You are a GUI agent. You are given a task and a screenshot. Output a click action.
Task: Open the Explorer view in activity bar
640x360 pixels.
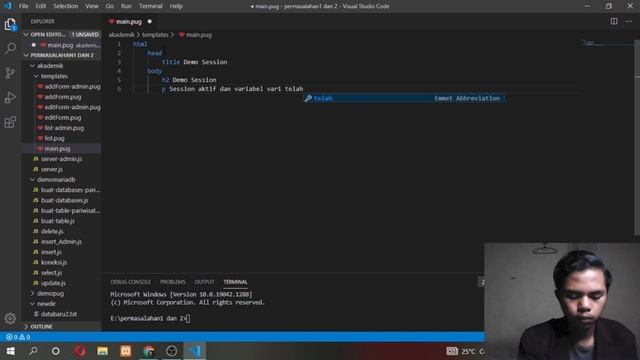(x=10, y=24)
